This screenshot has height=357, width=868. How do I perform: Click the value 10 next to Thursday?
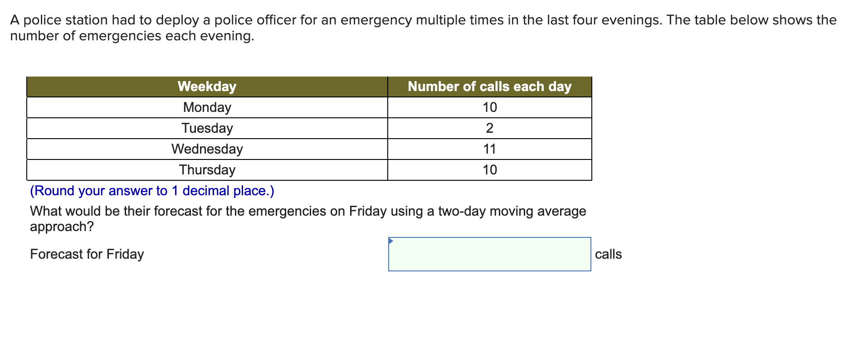490,169
